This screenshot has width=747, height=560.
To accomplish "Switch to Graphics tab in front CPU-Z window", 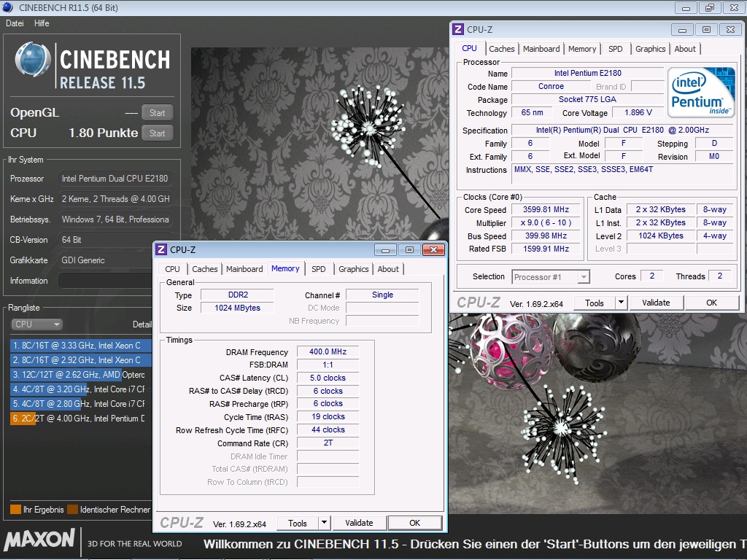I will (x=354, y=269).
